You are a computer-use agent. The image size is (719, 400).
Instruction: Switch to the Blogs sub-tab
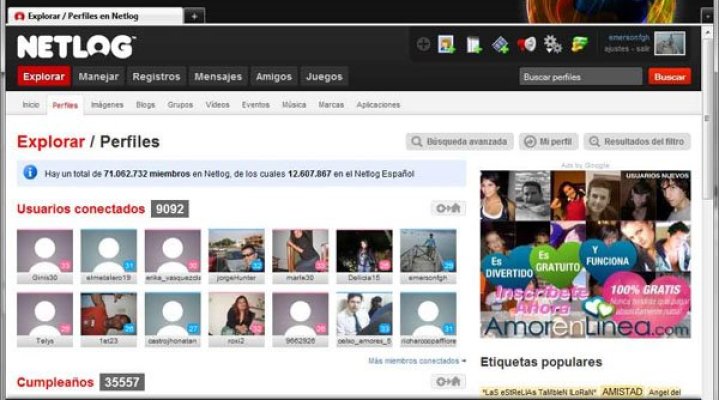tap(146, 105)
